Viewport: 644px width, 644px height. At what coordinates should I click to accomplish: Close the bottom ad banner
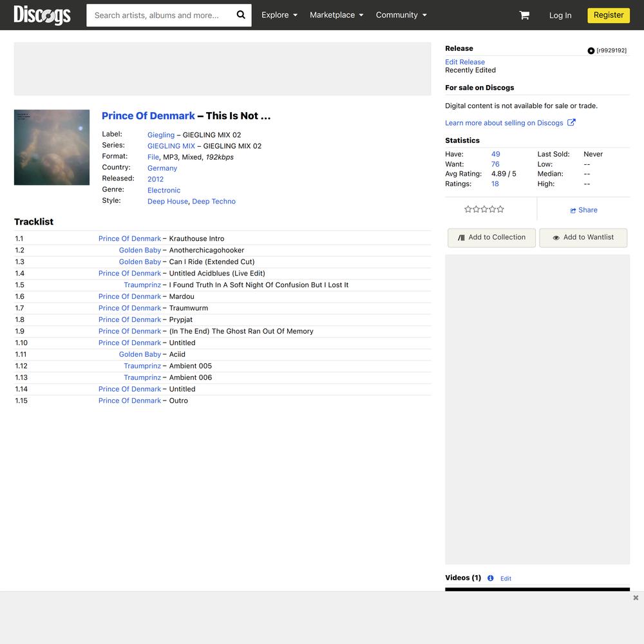point(636,598)
